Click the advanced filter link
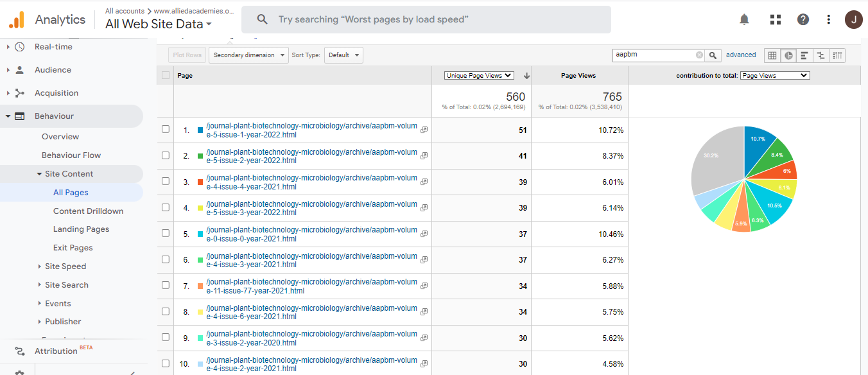Screen dimensions: 868x375 pyautogui.click(x=741, y=55)
